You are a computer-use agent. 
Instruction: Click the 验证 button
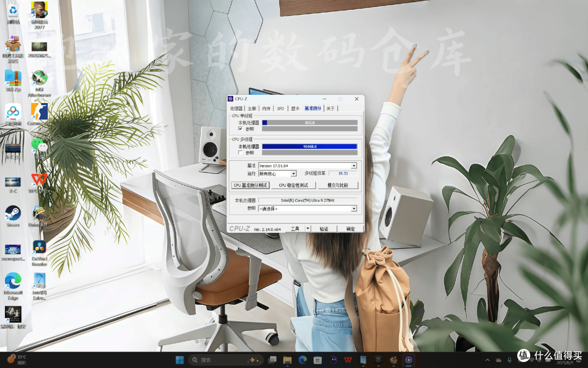point(323,228)
